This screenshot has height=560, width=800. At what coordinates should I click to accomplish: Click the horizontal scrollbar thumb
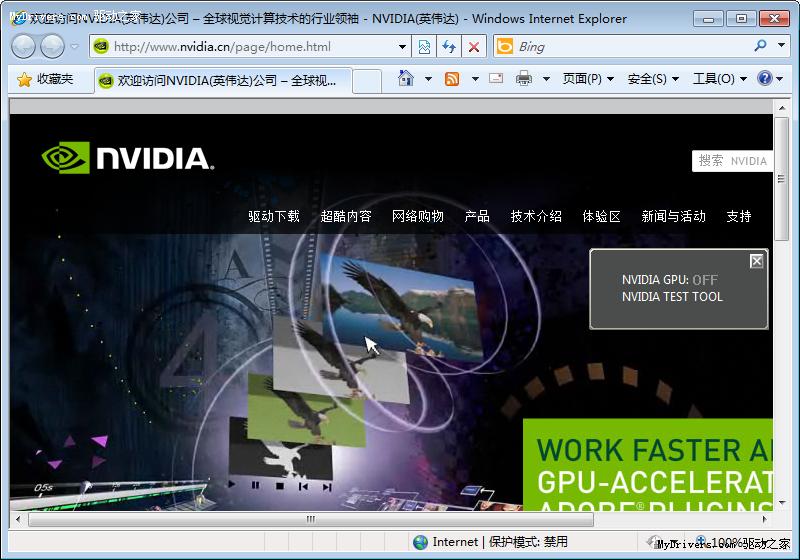[x=310, y=519]
